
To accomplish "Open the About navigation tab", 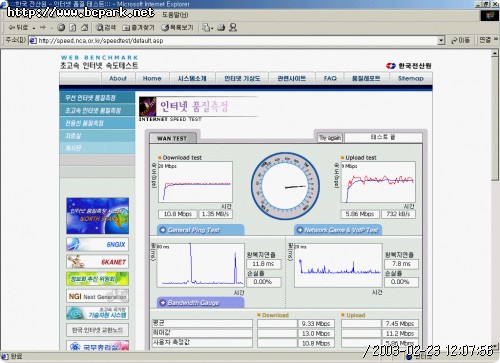I will 118,79.
